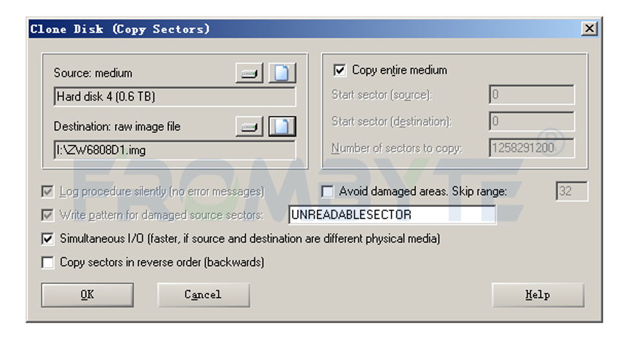Click the Cancel button
The width and height of the screenshot is (639, 364).
203,295
